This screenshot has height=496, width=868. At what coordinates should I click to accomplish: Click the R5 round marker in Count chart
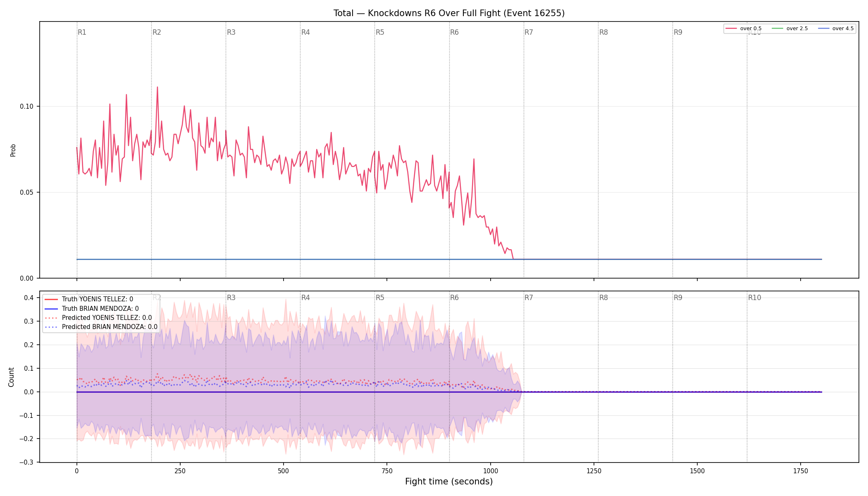380,298
